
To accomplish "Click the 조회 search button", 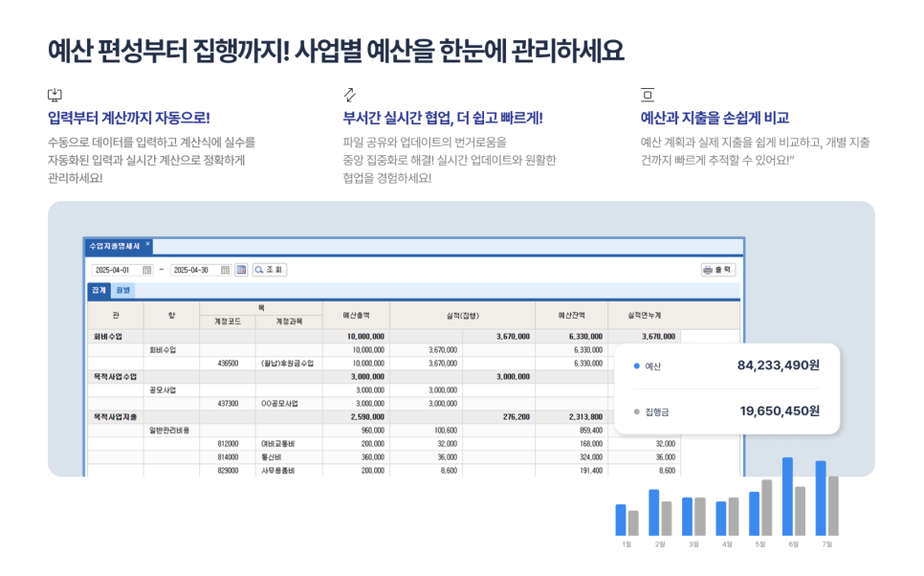I will click(x=271, y=271).
